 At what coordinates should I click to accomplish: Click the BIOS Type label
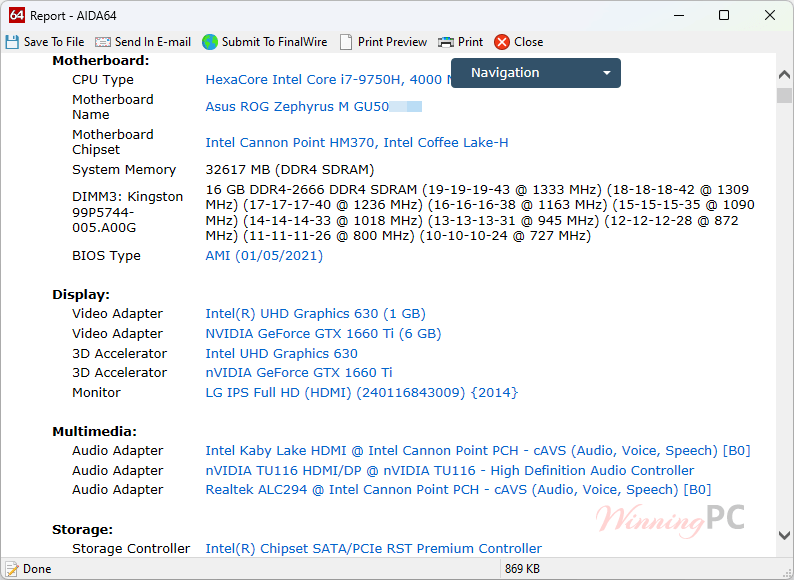pos(106,256)
